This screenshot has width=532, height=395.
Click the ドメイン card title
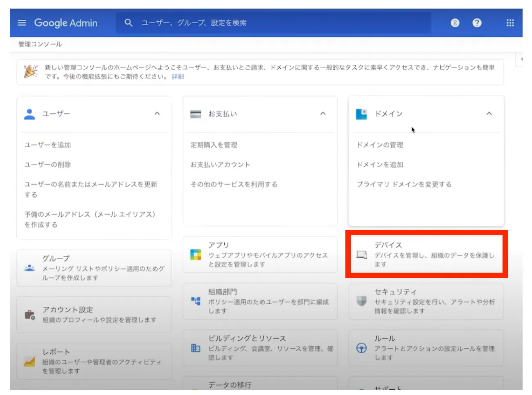[389, 114]
